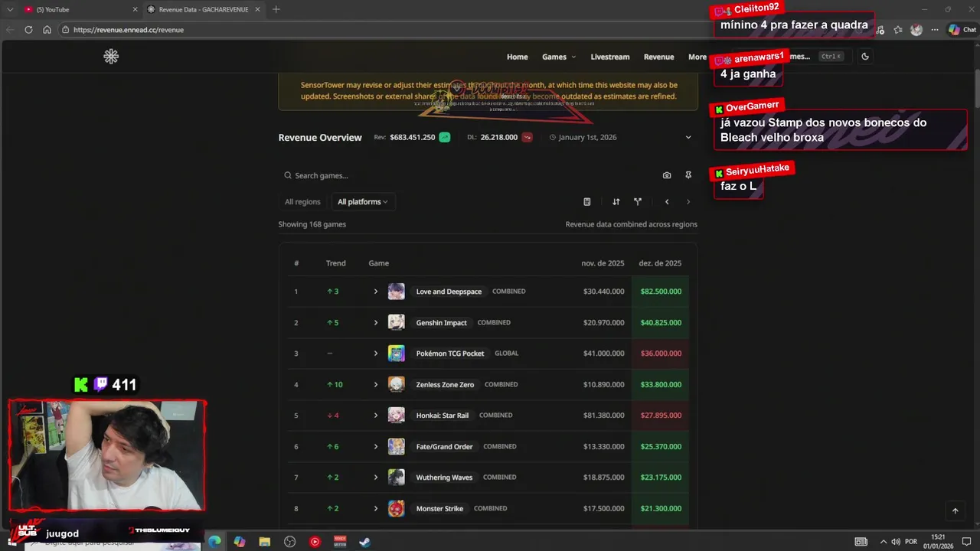Viewport: 980px width, 551px height.
Task: Focus the Search games field
Action: click(467, 175)
